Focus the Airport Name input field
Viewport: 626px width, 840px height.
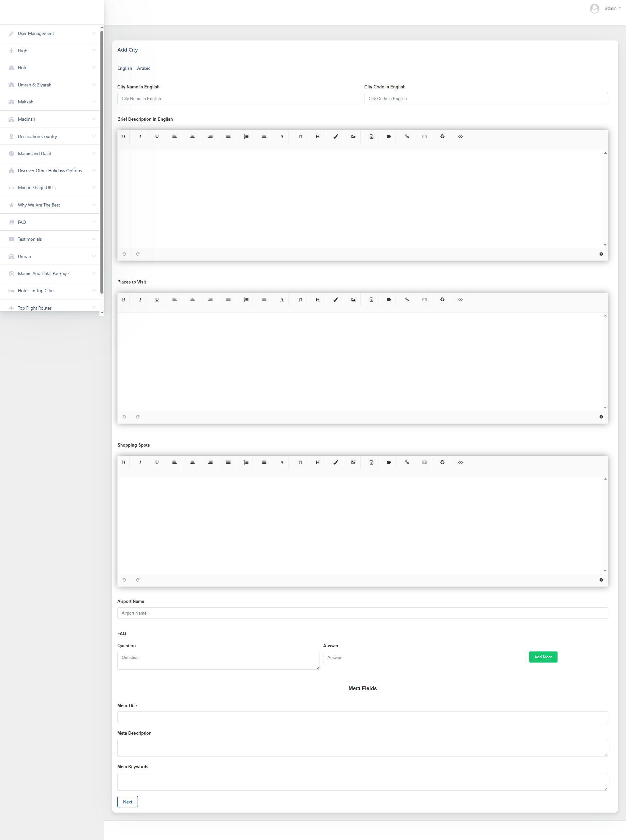[x=362, y=613]
